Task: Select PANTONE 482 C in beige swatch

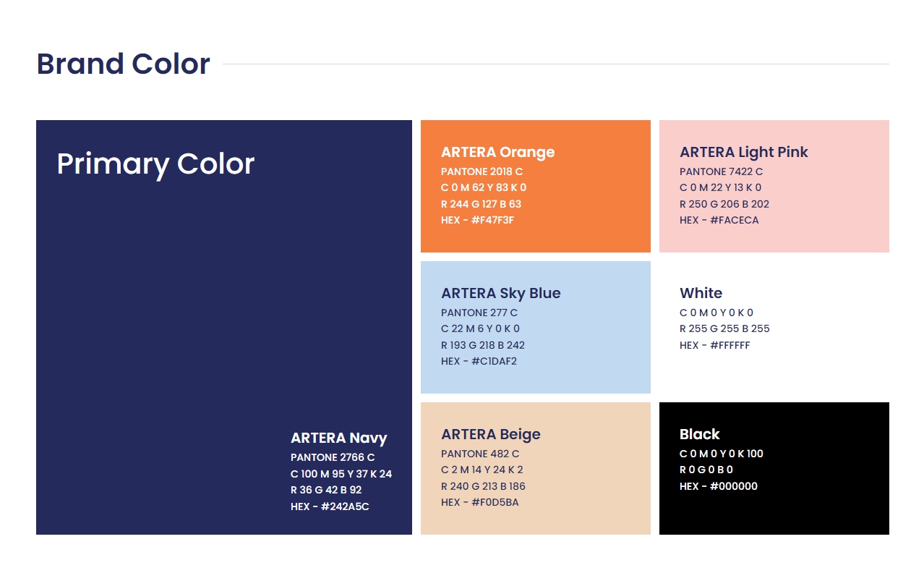Action: [x=480, y=454]
